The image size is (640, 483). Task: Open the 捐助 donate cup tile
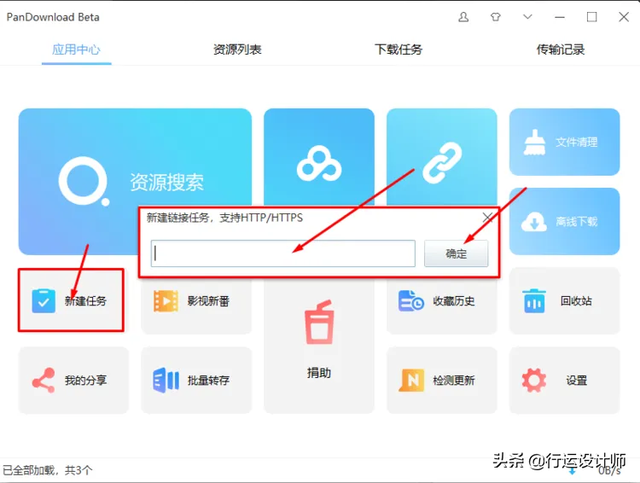pyautogui.click(x=319, y=346)
